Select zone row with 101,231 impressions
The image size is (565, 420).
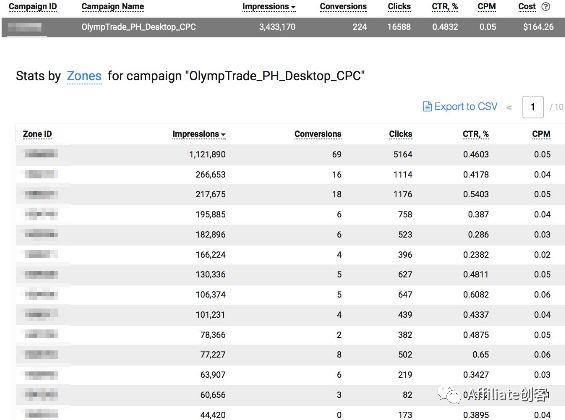(290, 315)
